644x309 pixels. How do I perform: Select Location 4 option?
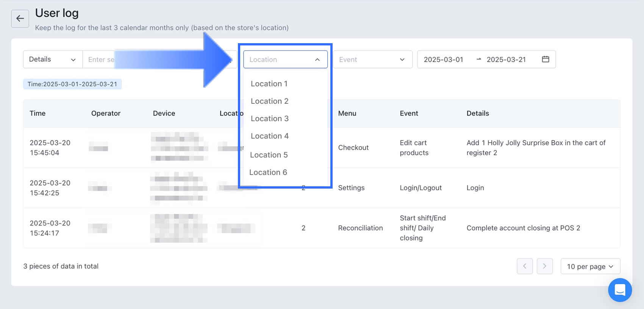269,136
